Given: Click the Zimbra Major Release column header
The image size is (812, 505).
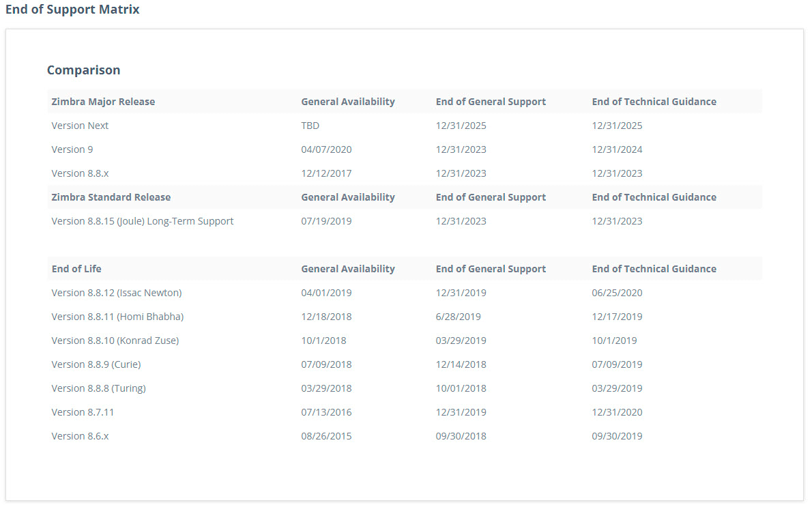Looking at the screenshot, I should (x=103, y=102).
